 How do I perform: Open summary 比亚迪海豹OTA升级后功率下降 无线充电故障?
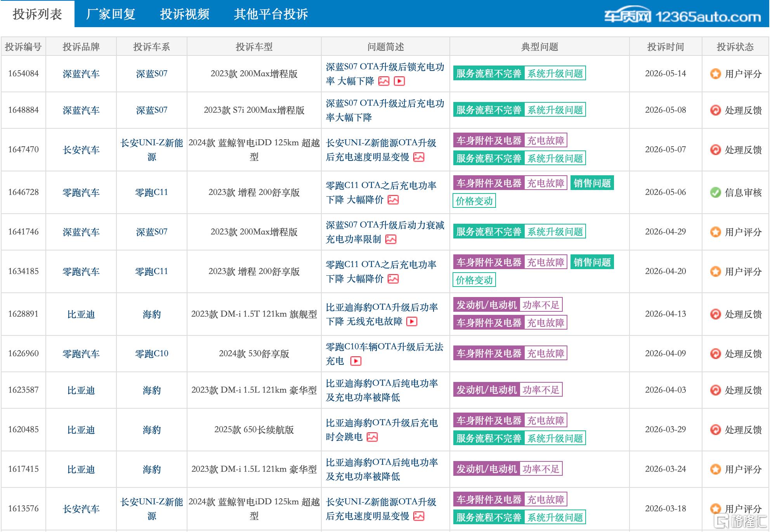click(382, 314)
